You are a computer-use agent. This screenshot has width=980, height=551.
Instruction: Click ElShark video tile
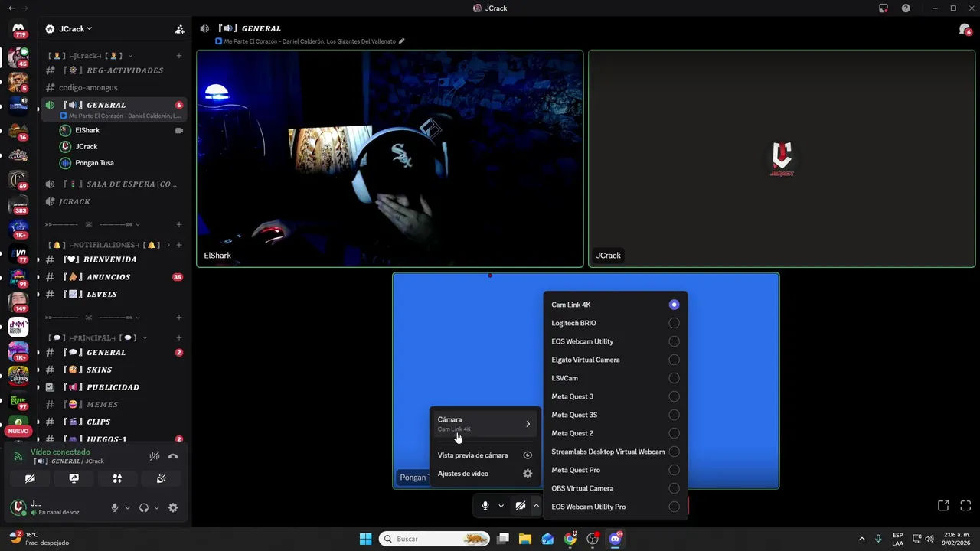click(390, 158)
